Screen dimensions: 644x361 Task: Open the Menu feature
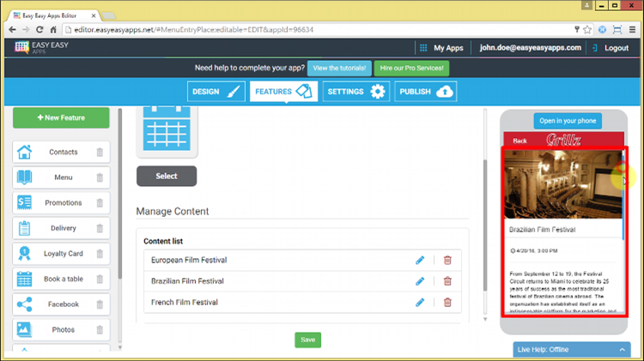[x=61, y=177]
